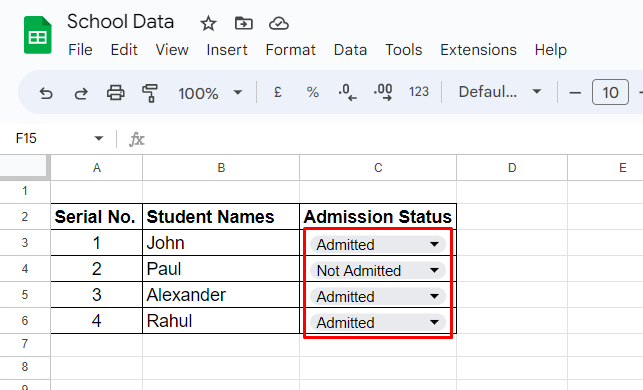
Task: Select the Paint format roller icon
Action: click(x=150, y=93)
